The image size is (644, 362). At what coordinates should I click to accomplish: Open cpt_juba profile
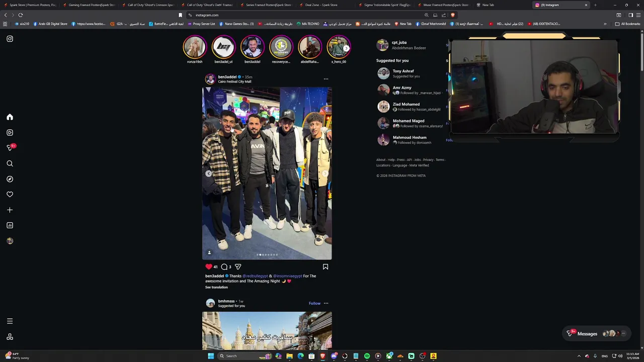pyautogui.click(x=399, y=42)
